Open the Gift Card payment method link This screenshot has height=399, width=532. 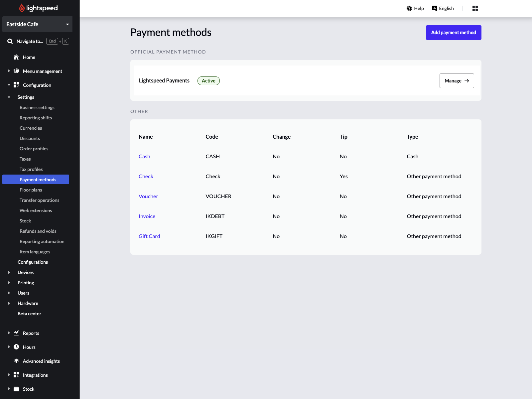coord(149,236)
